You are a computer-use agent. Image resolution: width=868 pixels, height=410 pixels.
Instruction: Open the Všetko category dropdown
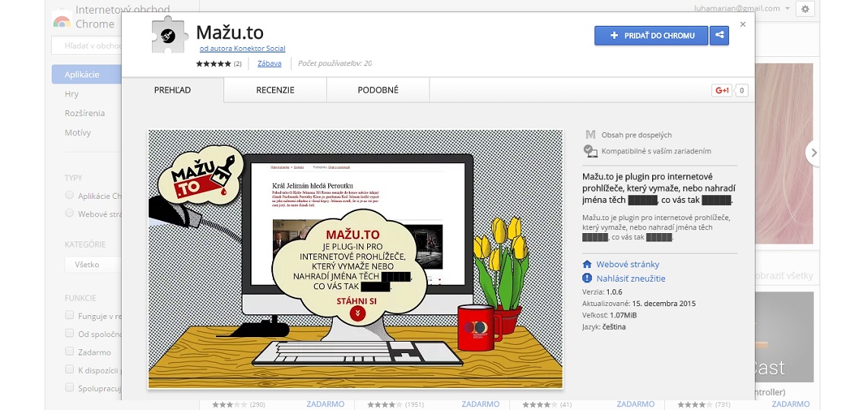tap(93, 265)
